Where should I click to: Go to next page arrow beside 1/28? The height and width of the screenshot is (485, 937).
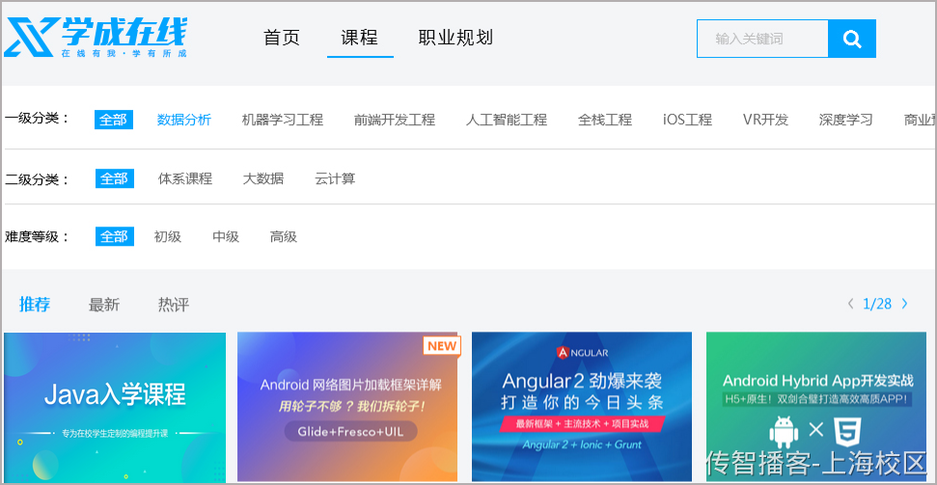point(905,304)
